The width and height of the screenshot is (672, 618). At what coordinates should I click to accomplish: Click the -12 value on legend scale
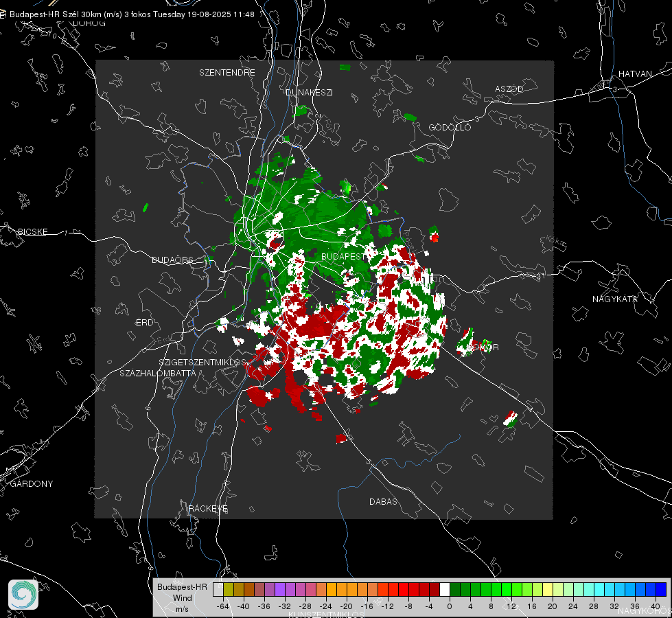pos(387,606)
